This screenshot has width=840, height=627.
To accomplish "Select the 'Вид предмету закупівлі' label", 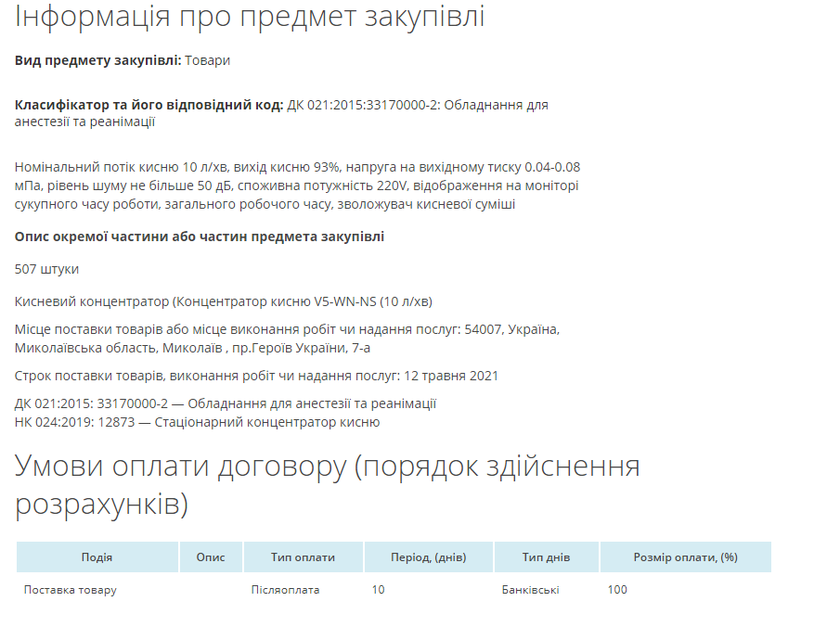I will (x=97, y=60).
